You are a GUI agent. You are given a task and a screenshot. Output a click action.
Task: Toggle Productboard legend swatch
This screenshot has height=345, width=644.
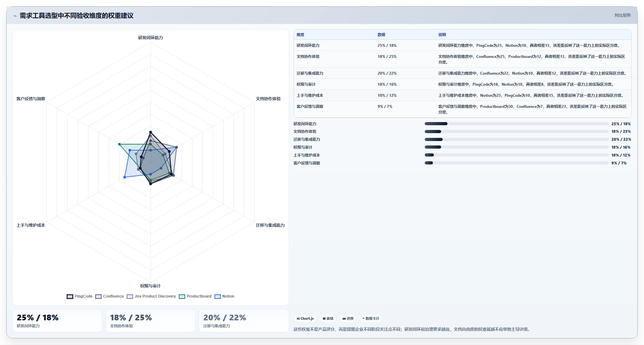click(x=182, y=297)
